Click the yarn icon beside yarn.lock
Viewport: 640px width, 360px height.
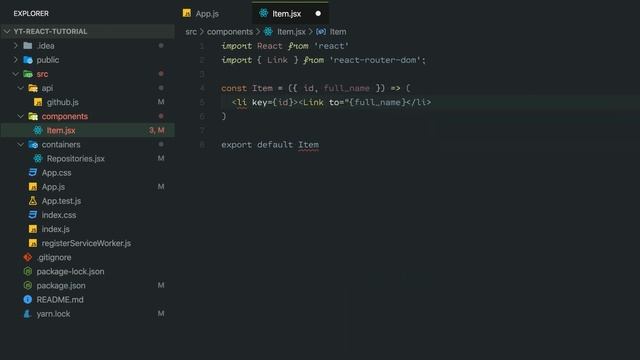[x=27, y=313]
